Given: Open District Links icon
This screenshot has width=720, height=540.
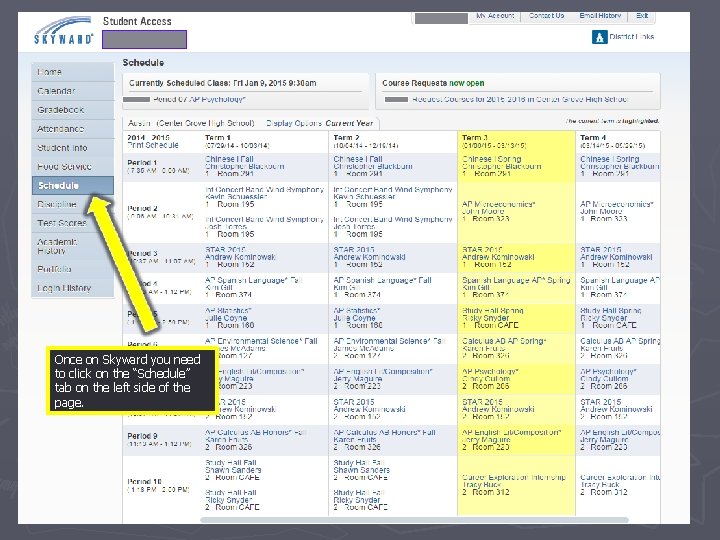Looking at the screenshot, I should pyautogui.click(x=599, y=37).
